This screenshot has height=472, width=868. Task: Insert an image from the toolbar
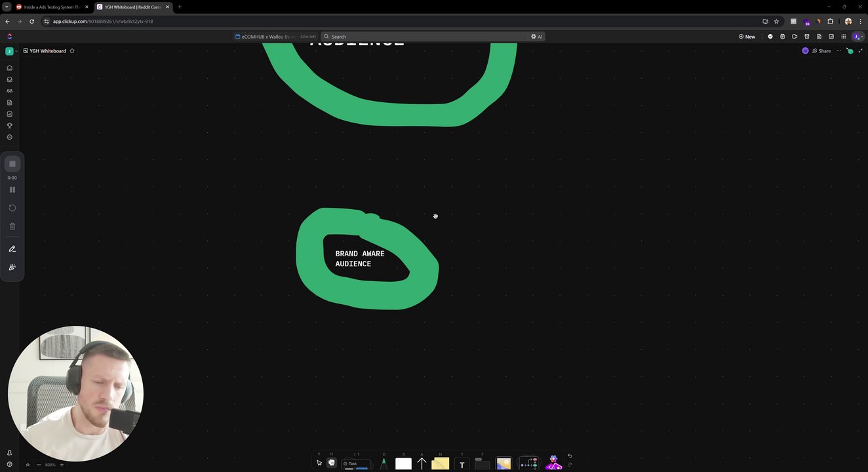tap(503, 463)
